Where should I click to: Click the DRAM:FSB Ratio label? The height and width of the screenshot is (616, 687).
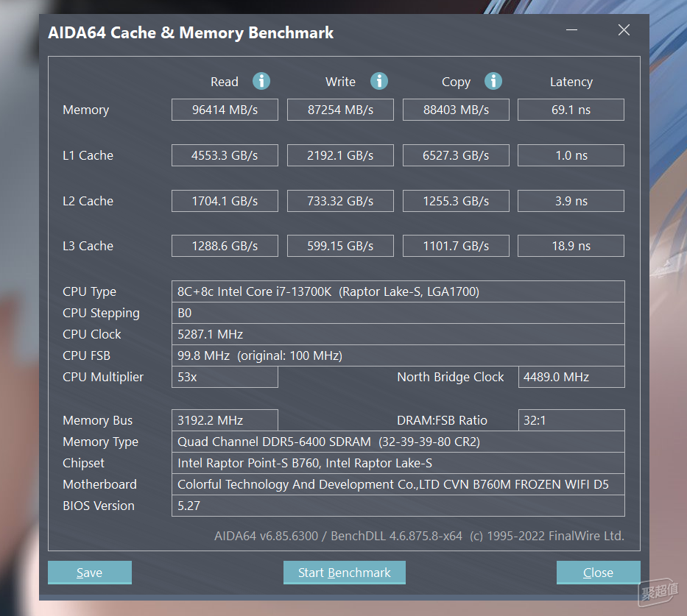(442, 421)
